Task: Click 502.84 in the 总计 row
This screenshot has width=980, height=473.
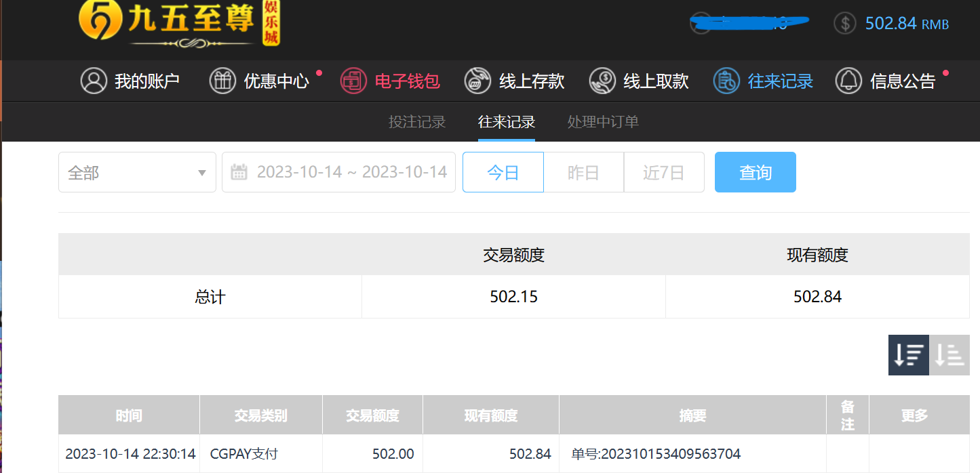Action: tap(817, 297)
